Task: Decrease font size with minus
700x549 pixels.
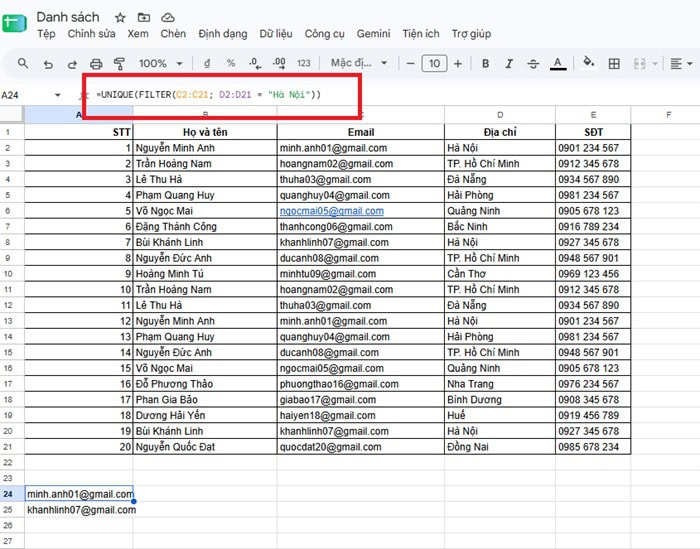Action: point(410,63)
